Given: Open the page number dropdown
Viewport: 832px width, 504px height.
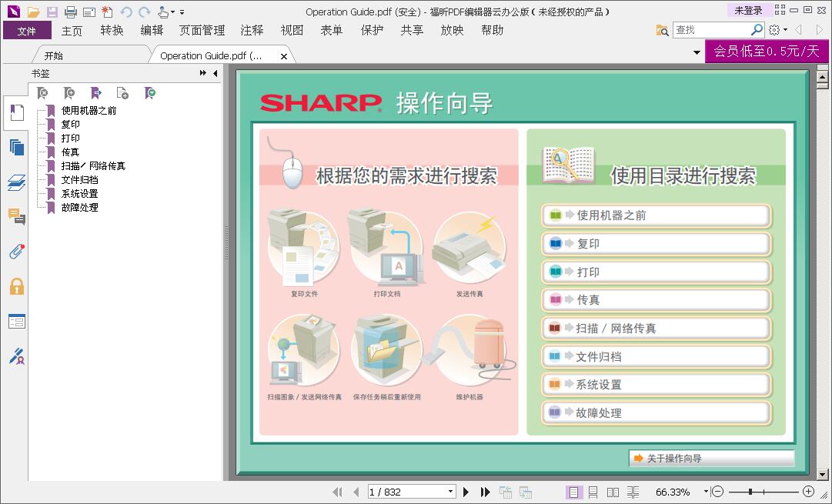Looking at the screenshot, I should click(450, 492).
